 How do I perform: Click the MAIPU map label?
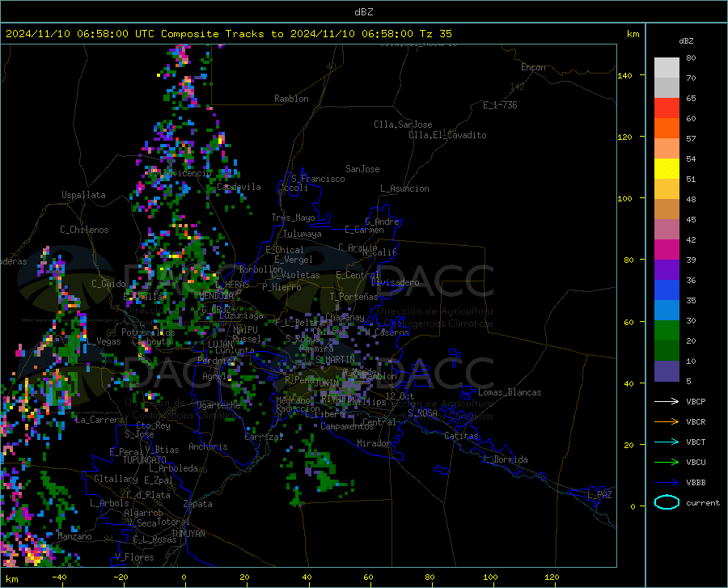(x=245, y=329)
